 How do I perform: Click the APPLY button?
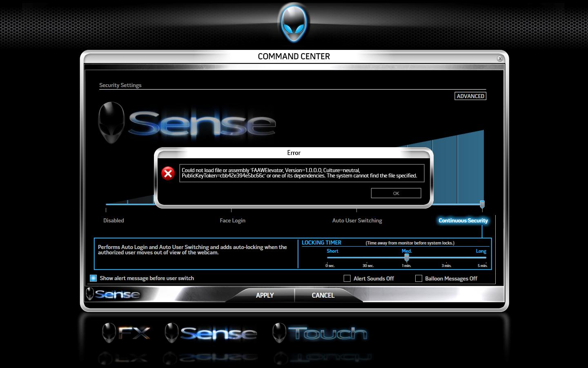click(265, 295)
